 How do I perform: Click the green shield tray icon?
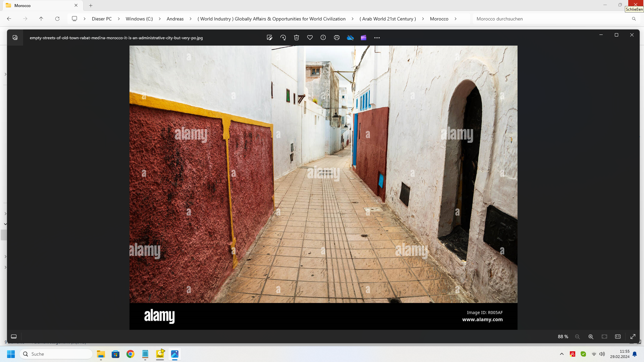[583, 354]
